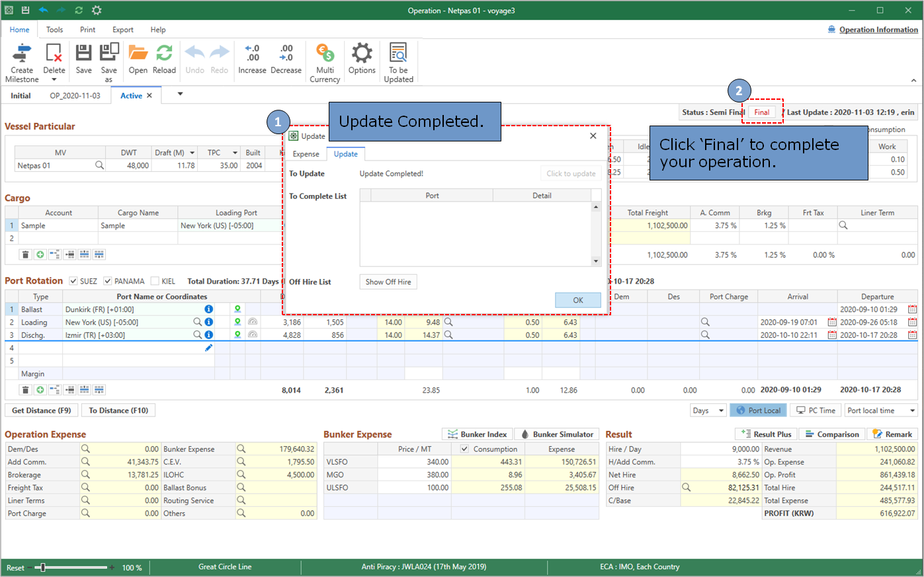
Task: Enable the KIEL checkbox
Action: [155, 282]
